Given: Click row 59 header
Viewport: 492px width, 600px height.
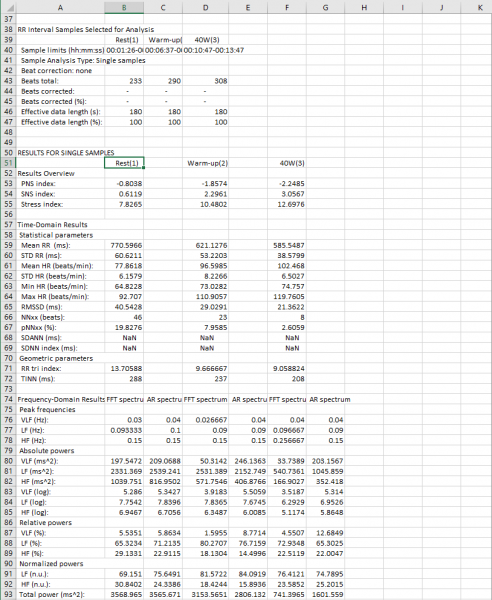Looking at the screenshot, I should click(8, 245).
